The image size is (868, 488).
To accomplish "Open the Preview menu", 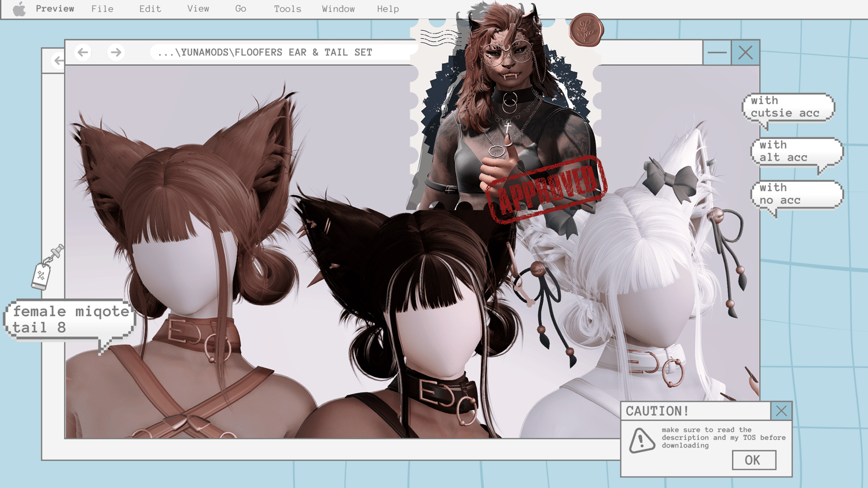I will [55, 9].
